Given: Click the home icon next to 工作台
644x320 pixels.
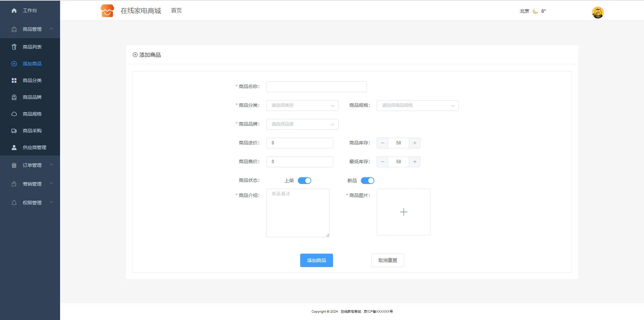Looking at the screenshot, I should tap(14, 11).
